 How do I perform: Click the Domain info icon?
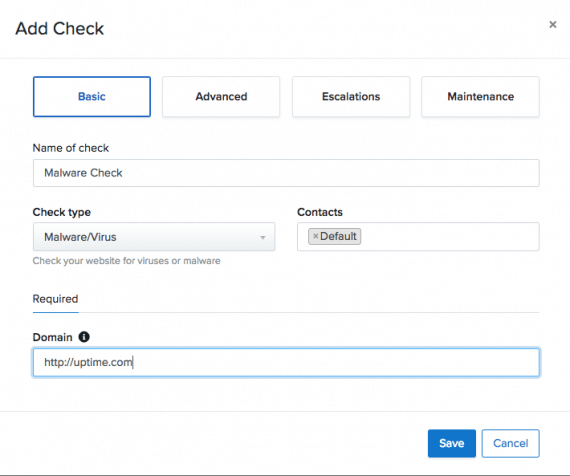84,337
